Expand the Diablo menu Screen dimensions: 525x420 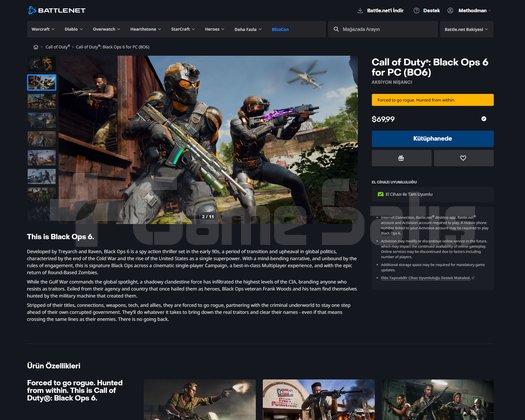coord(73,29)
